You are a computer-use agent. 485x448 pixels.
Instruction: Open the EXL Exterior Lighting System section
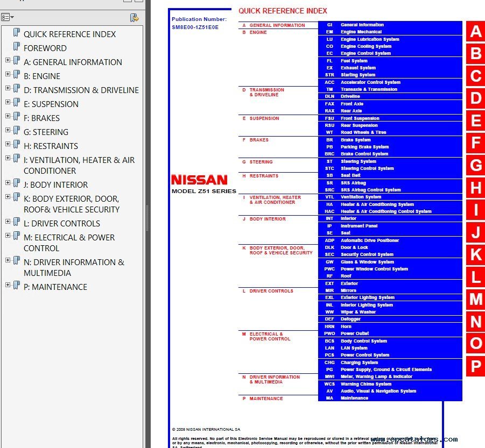[x=390, y=297]
